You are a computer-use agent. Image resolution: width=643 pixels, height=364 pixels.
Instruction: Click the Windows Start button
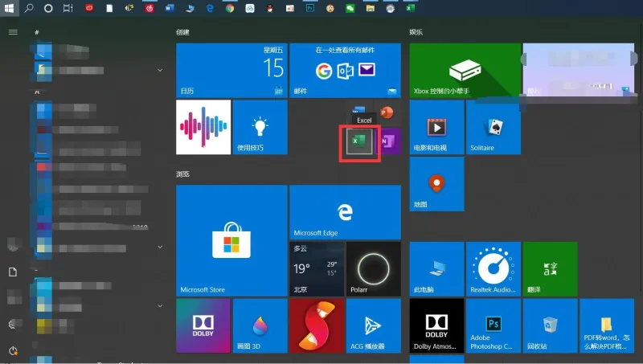pos(9,8)
